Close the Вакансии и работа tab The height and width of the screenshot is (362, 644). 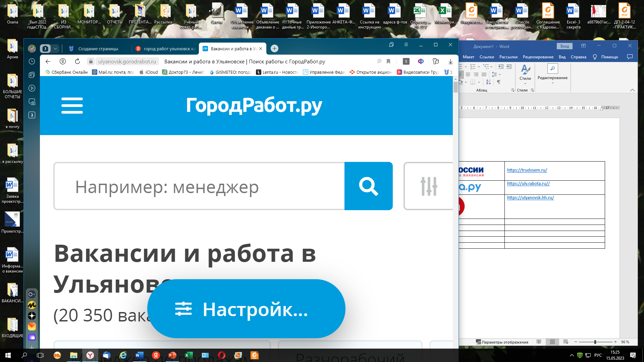(x=261, y=49)
